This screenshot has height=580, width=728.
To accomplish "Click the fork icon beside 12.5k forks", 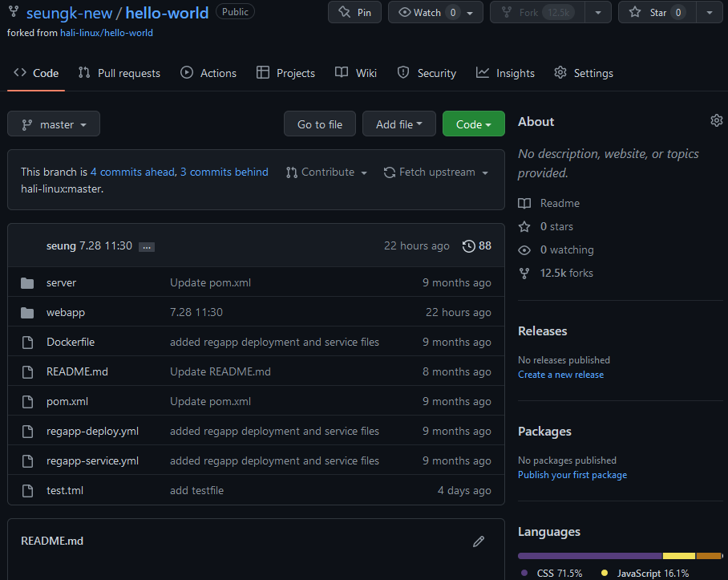I will coord(524,273).
